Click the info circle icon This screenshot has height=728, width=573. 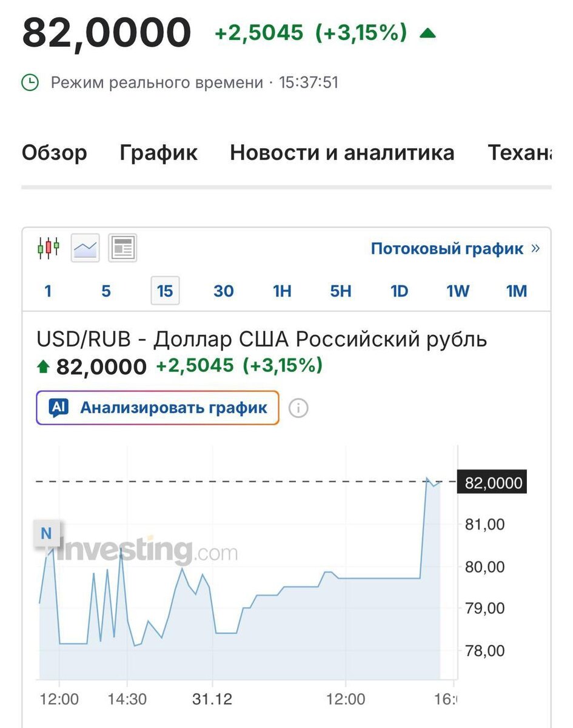pyautogui.click(x=298, y=408)
